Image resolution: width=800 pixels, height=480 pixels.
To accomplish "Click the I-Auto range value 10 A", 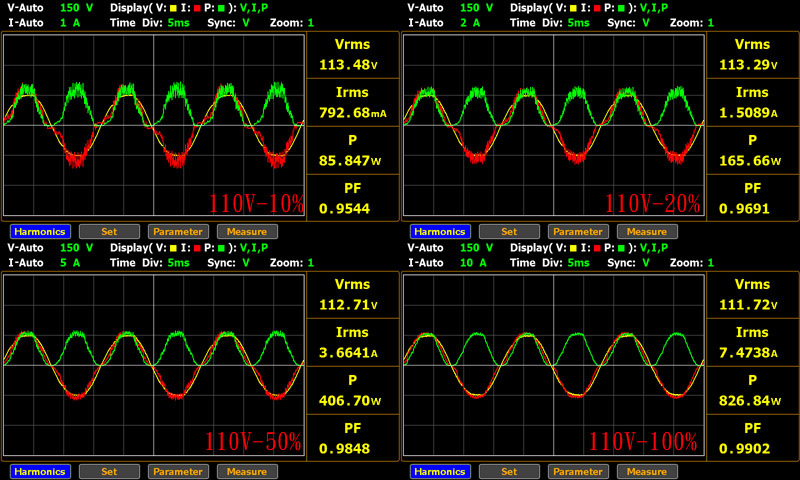I will point(473,263).
